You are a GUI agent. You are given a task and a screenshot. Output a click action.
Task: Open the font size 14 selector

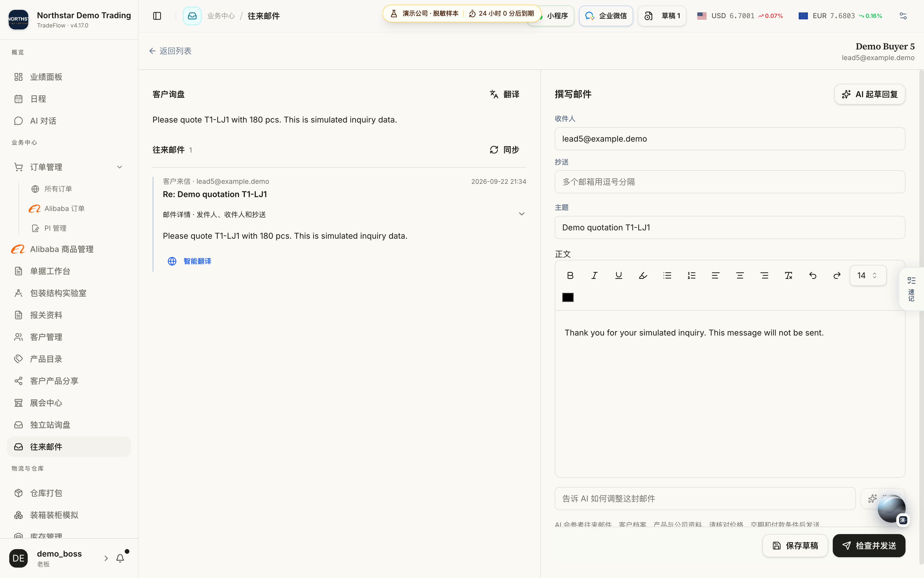(867, 275)
